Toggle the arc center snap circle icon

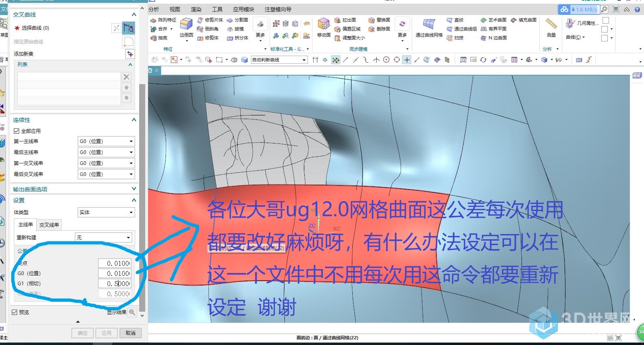(x=386, y=60)
